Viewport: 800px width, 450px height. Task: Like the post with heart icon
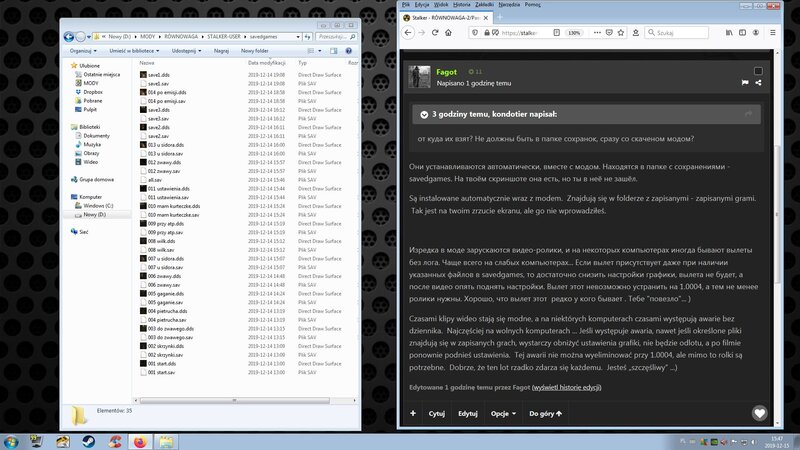tap(759, 413)
